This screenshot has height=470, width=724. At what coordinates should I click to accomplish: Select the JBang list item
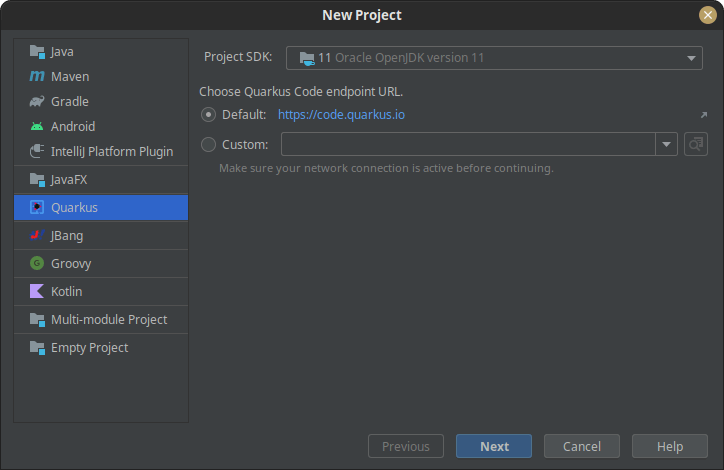tap(101, 235)
